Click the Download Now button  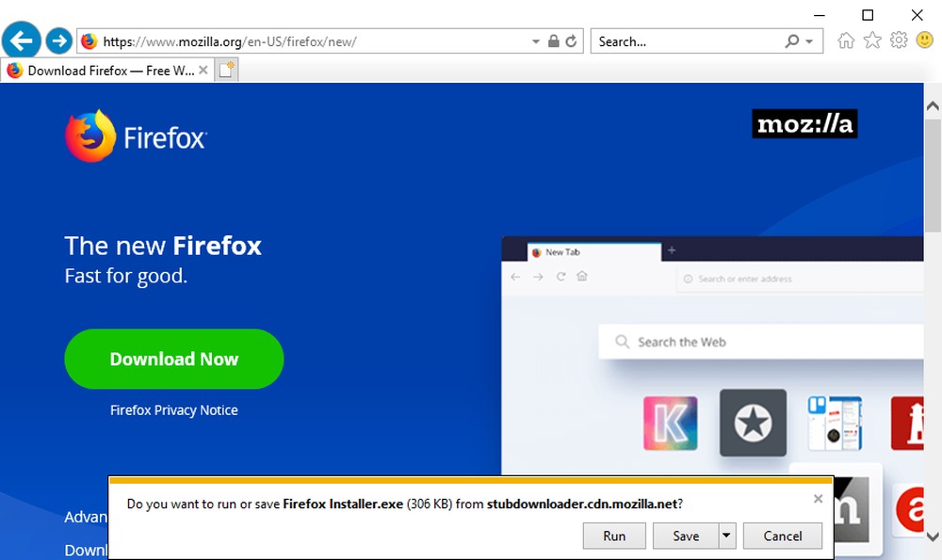tap(173, 359)
